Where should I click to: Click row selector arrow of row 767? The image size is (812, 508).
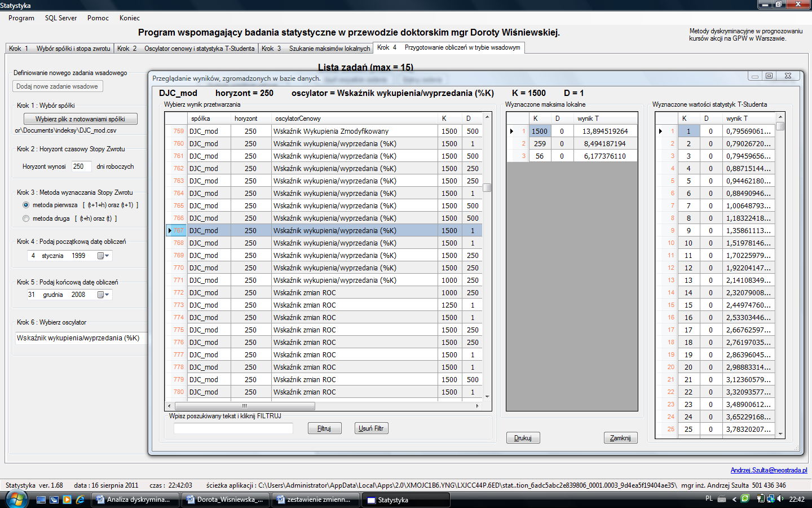pyautogui.click(x=170, y=230)
